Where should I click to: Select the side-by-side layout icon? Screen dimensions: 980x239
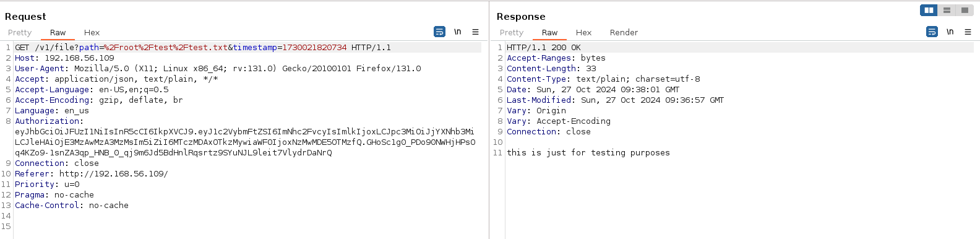pos(929,10)
